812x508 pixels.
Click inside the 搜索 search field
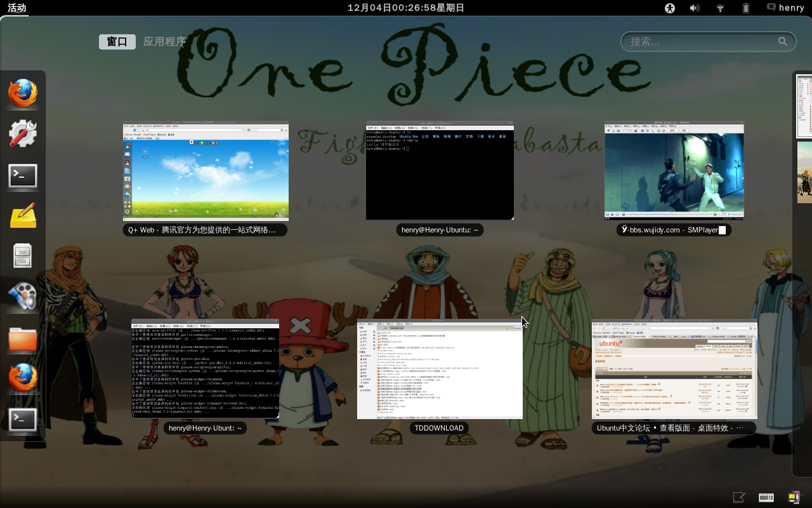[x=708, y=41]
